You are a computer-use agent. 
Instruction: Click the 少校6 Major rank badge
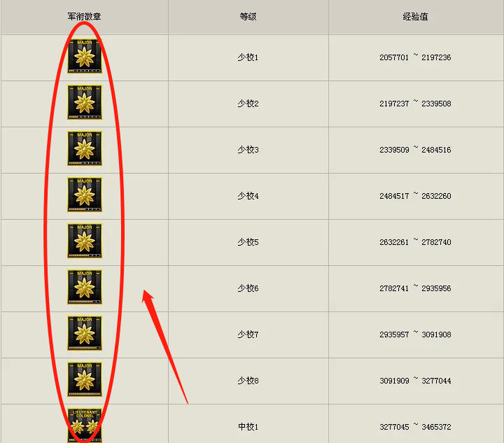tap(85, 287)
